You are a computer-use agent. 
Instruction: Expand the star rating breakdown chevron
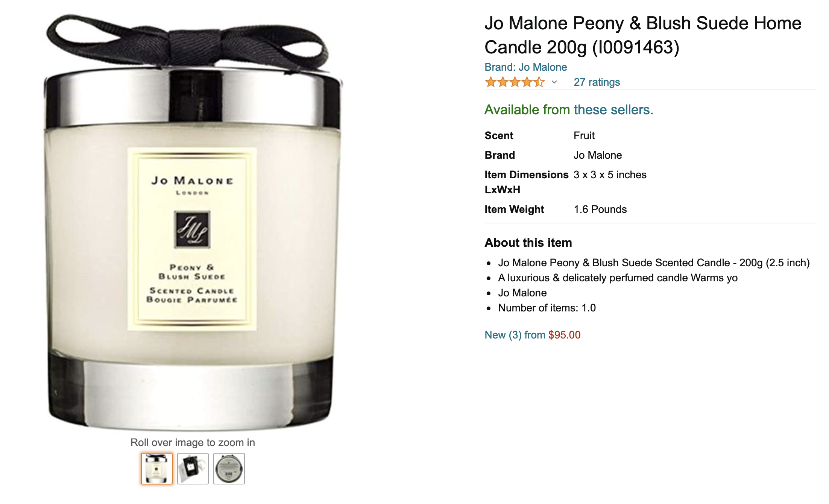pyautogui.click(x=554, y=82)
